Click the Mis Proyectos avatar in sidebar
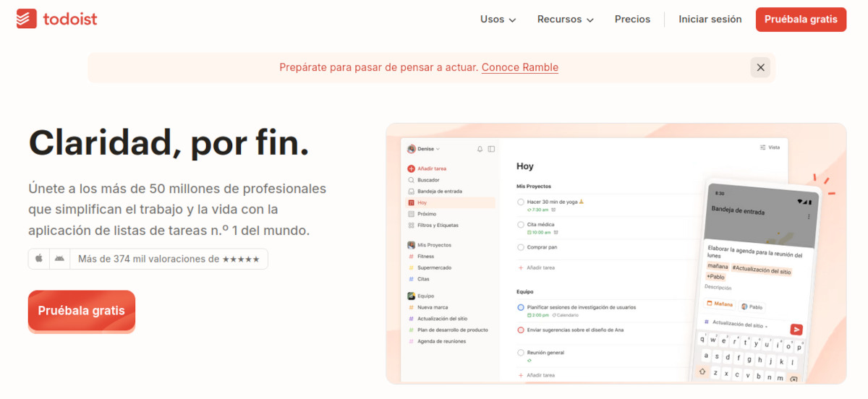 coord(411,245)
